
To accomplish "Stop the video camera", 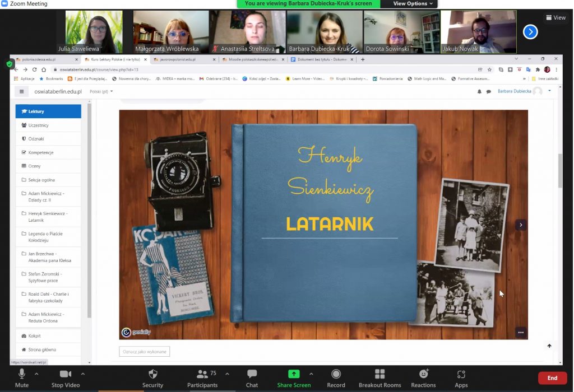I will 65,374.
